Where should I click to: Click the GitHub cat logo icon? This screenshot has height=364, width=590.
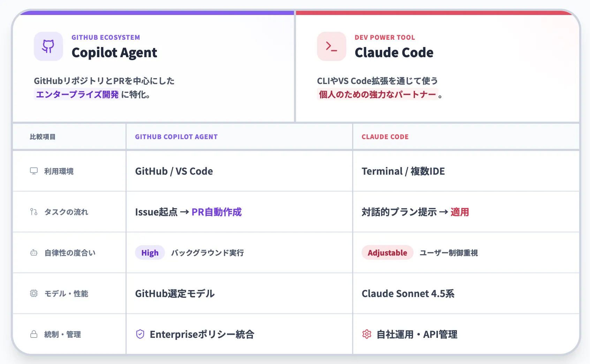48,46
